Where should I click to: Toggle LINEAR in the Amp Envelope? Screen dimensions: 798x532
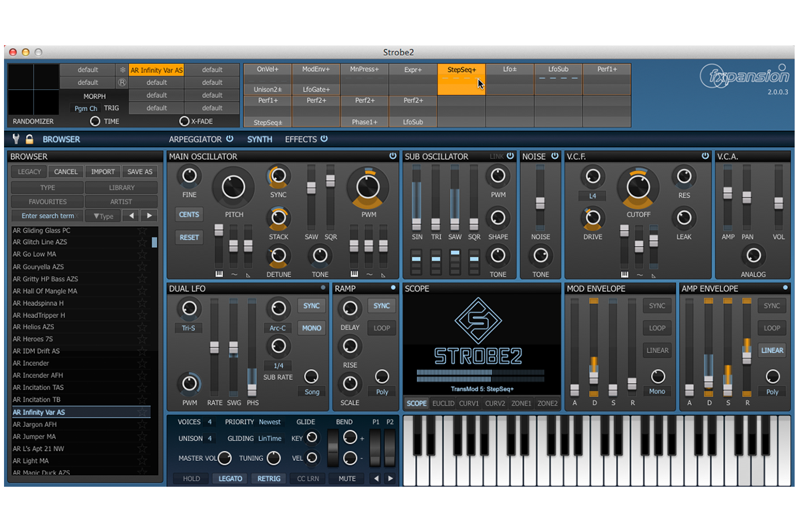772,350
